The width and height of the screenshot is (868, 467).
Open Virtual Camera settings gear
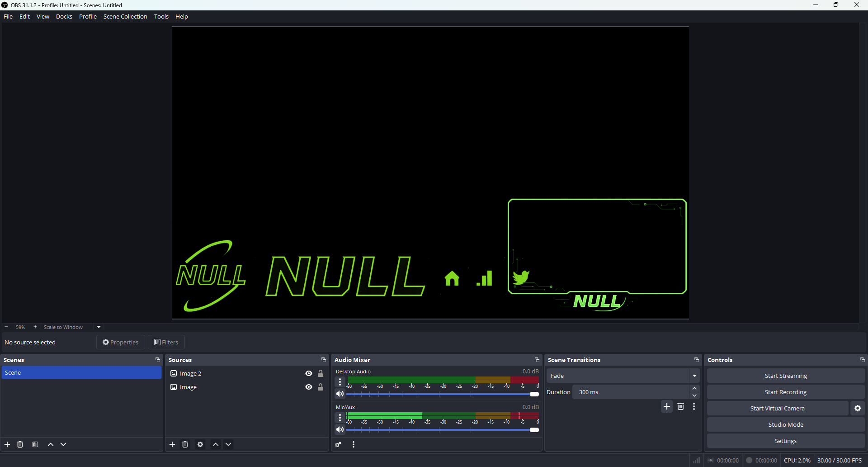[x=858, y=408]
